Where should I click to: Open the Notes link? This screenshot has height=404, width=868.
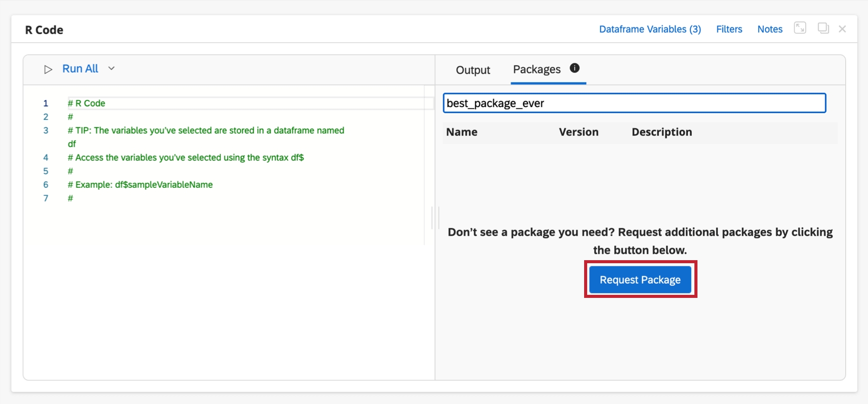770,29
